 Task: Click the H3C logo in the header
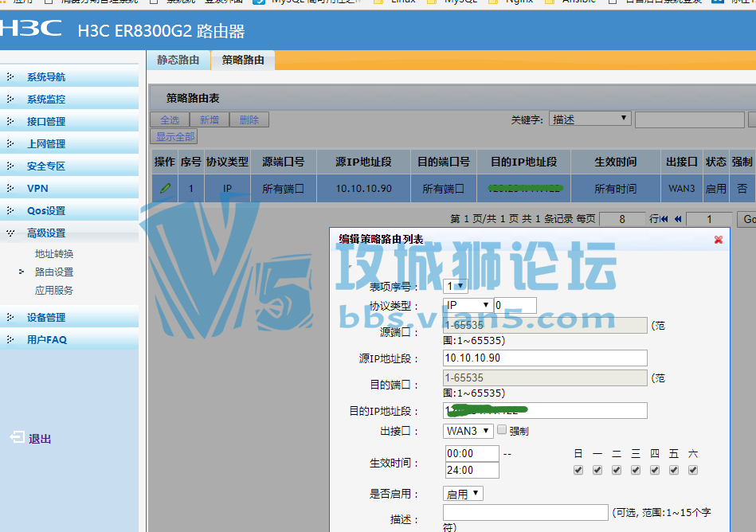pos(31,29)
